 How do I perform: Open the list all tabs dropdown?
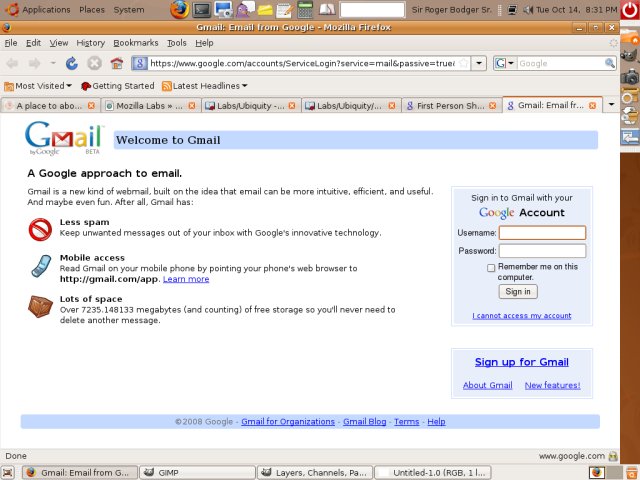[x=611, y=104]
